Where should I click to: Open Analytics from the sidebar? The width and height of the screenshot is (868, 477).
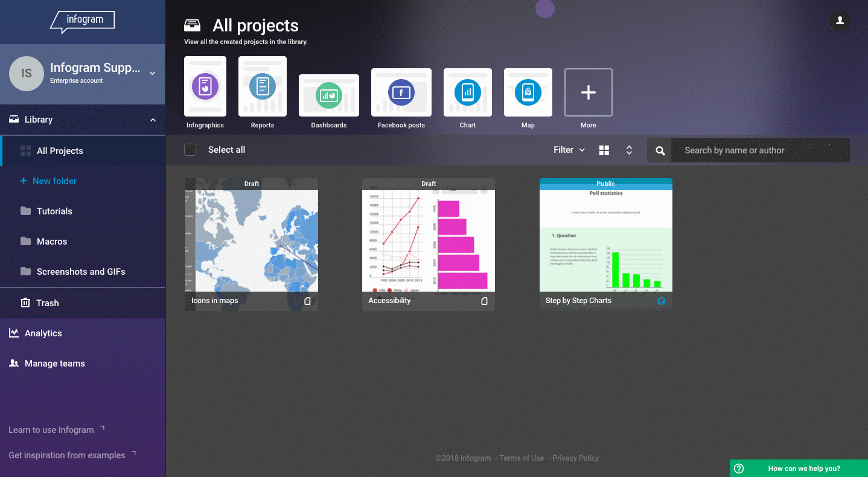(x=42, y=333)
